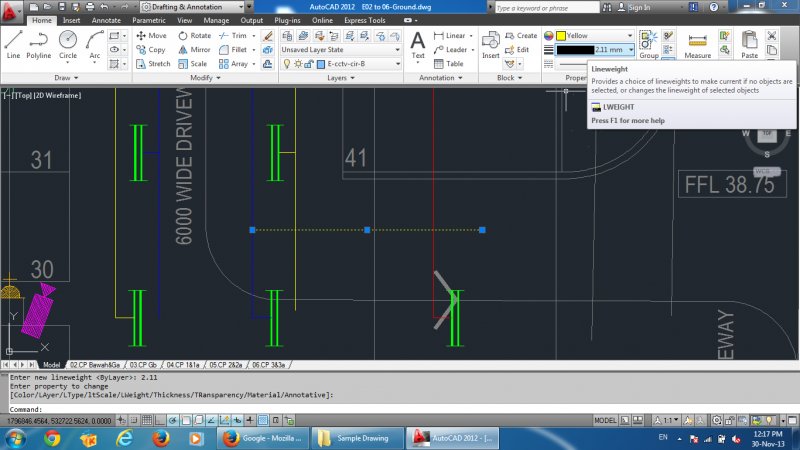Click Edit block
Image resolution: width=800 pixels, height=450 pixels.
[517, 49]
